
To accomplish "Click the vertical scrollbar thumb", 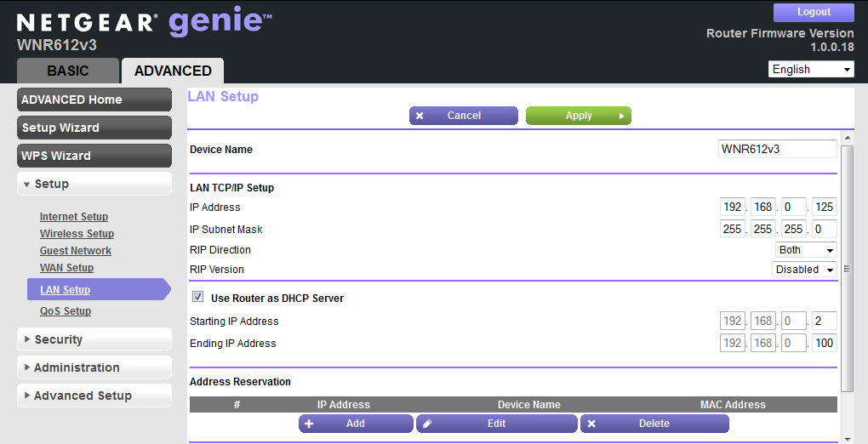I will click(x=847, y=269).
